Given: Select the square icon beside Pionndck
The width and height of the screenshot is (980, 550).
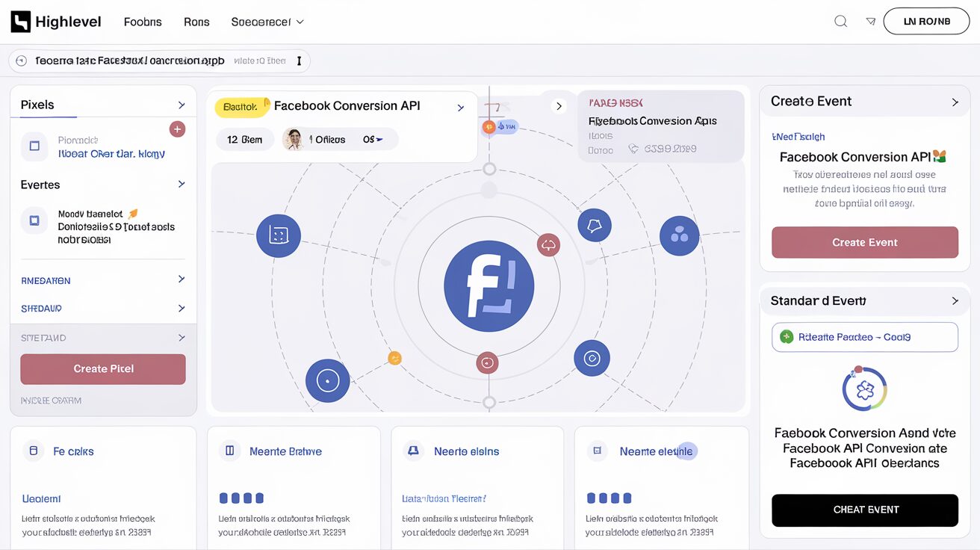Looking at the screenshot, I should (34, 146).
